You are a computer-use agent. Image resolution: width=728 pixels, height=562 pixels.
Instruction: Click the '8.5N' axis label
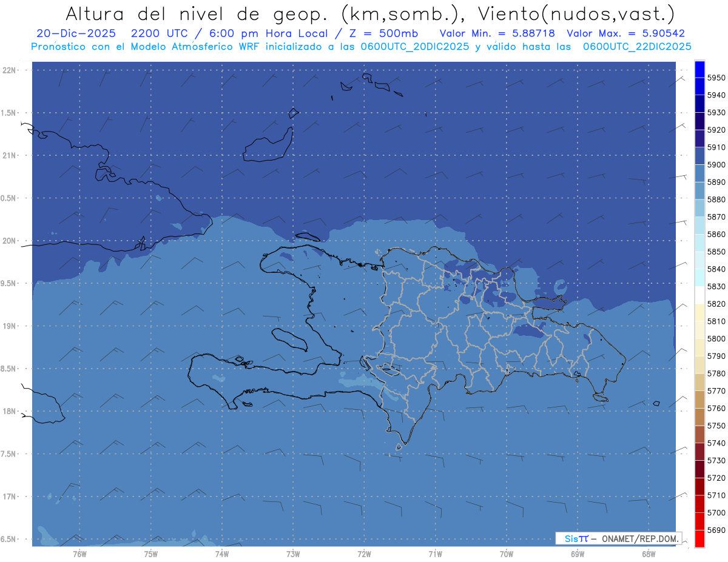[x=8, y=369]
